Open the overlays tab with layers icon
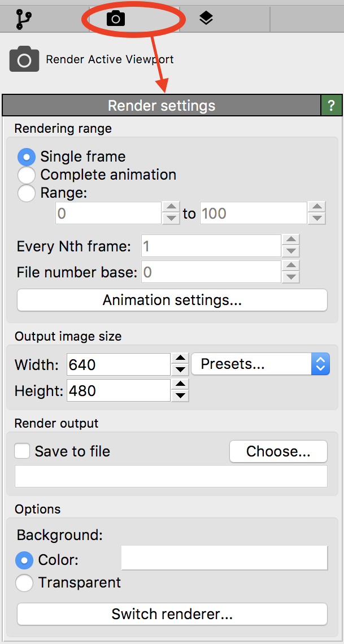 (x=206, y=19)
